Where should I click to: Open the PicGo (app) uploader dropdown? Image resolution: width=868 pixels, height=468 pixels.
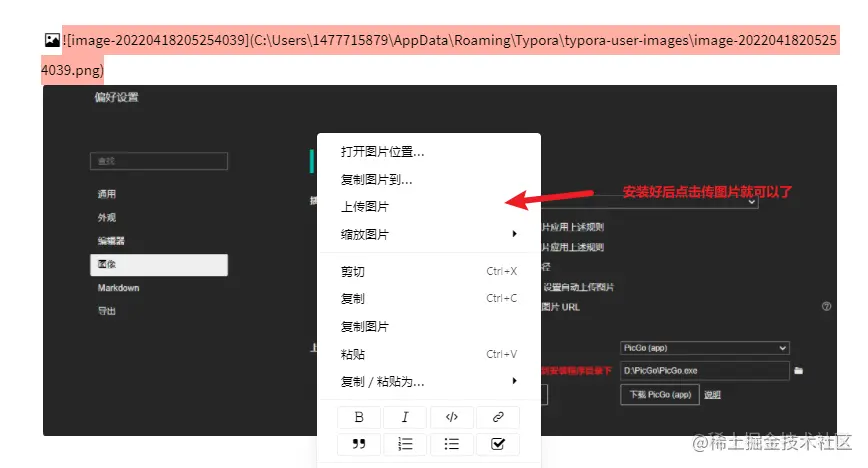pyautogui.click(x=705, y=348)
